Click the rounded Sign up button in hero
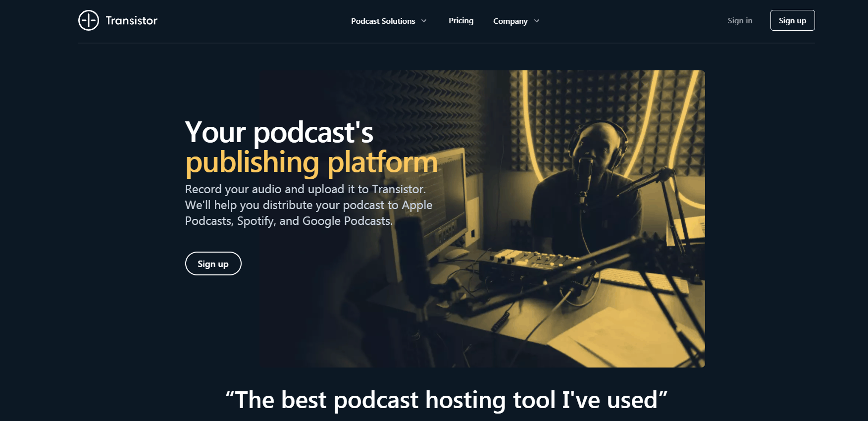Image resolution: width=868 pixels, height=421 pixels. point(213,263)
